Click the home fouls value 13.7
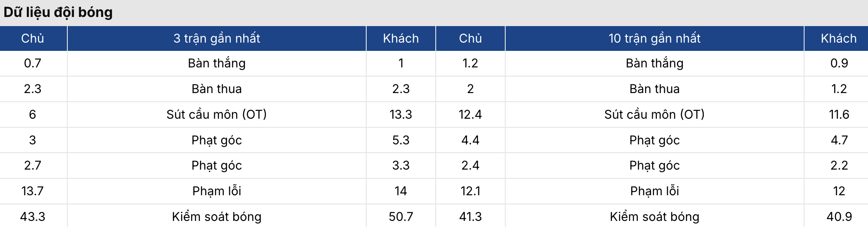 [33, 191]
